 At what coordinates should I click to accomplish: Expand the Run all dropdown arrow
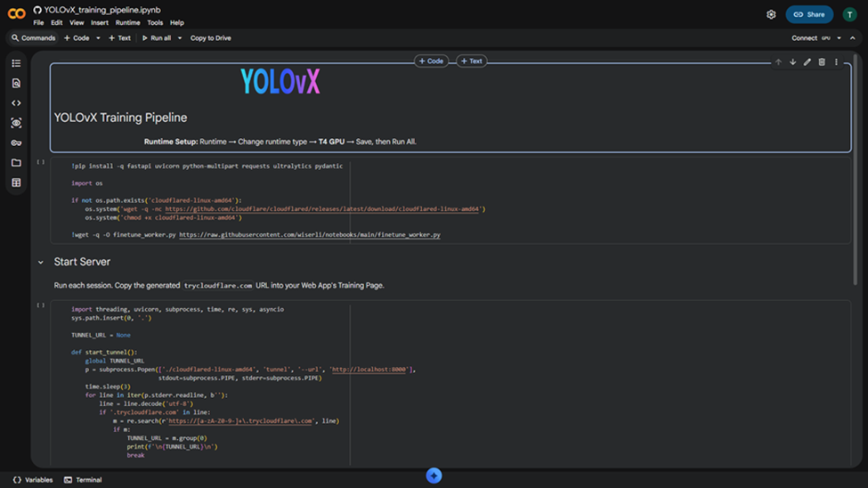[179, 38]
